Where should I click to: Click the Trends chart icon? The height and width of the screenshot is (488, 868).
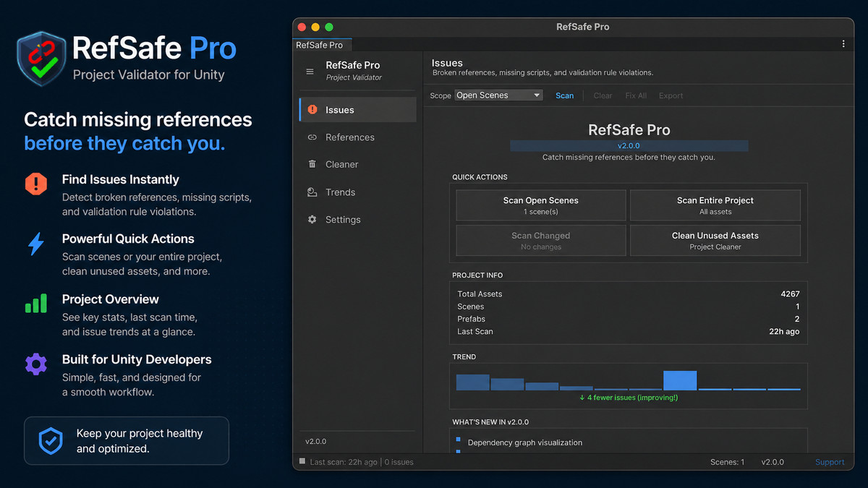coord(312,192)
